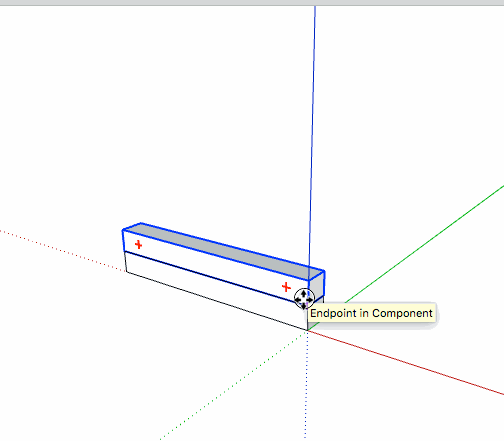Image resolution: width=504 pixels, height=441 pixels.
Task: Click the gray window bar at the top
Action: (x=252, y=3)
